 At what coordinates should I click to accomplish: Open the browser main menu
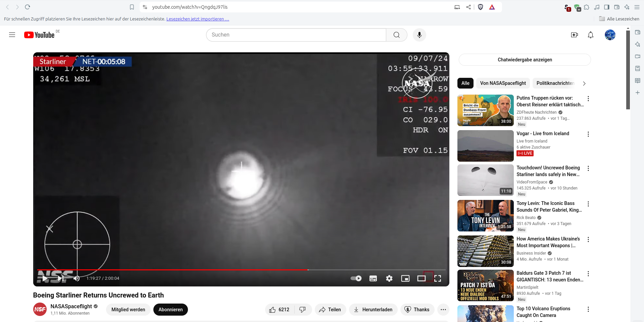click(637, 7)
